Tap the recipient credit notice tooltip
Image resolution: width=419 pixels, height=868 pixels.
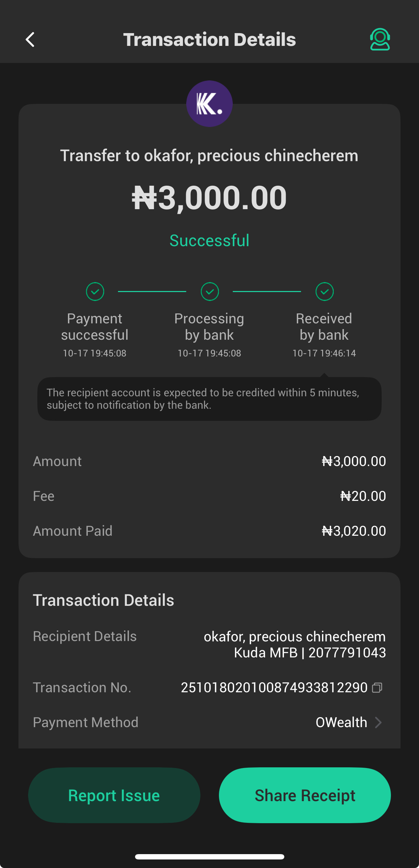[209, 399]
